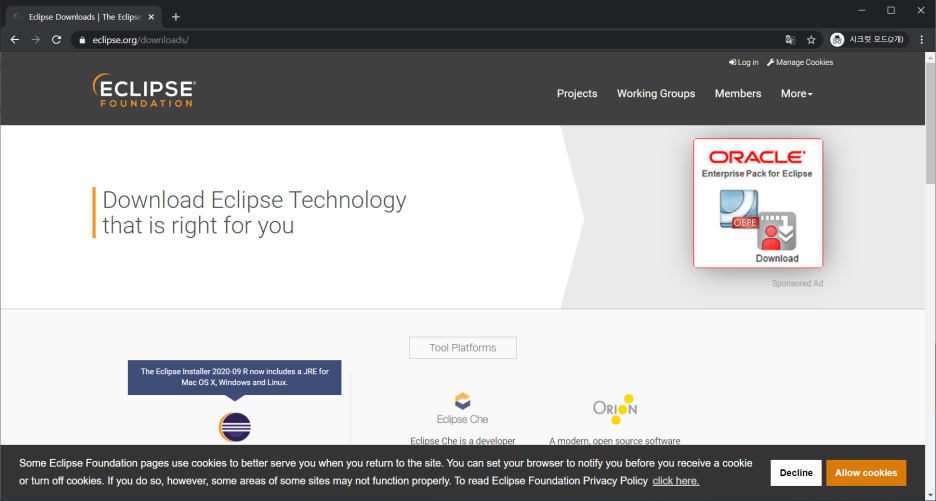Open the incognito profile button
This screenshot has height=501, width=936.
tap(869, 39)
